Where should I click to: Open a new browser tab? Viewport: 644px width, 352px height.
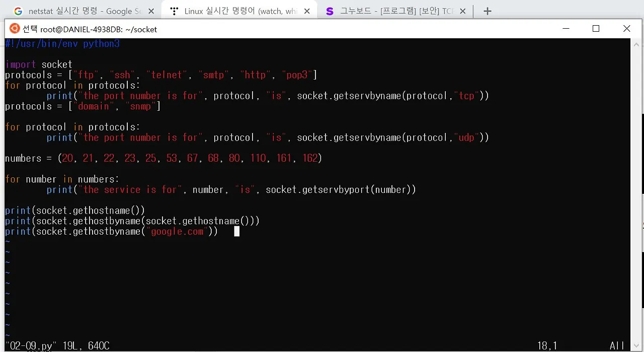(487, 11)
